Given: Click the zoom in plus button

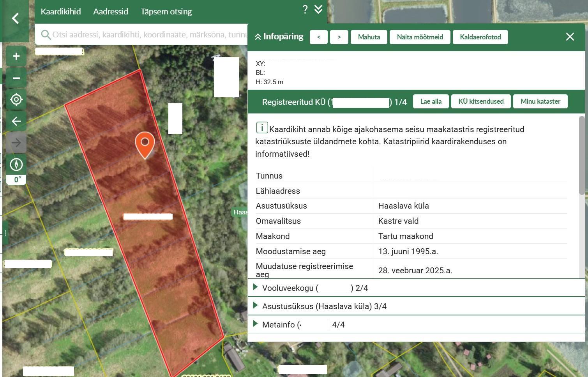Looking at the screenshot, I should (16, 57).
